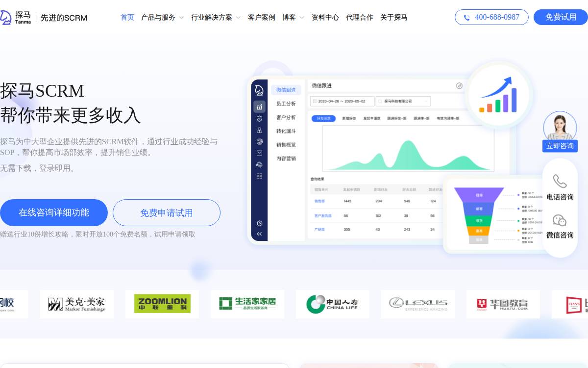Click the telephone handset icon above 电话咨询
This screenshot has height=368, width=588.
click(x=560, y=181)
